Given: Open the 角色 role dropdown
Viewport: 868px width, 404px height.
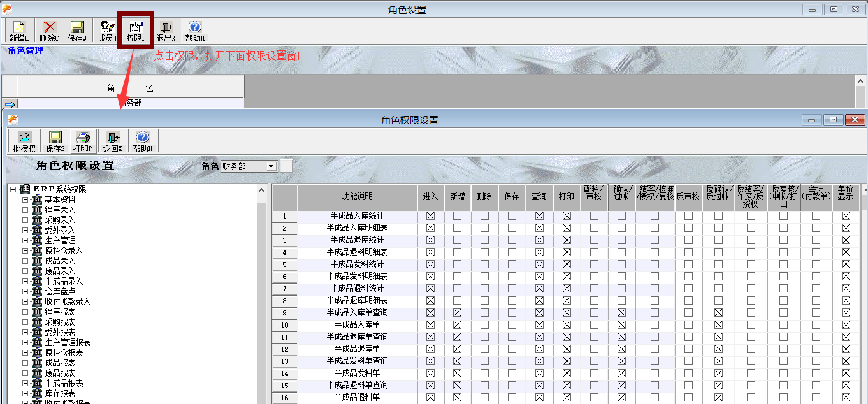Looking at the screenshot, I should point(272,166).
